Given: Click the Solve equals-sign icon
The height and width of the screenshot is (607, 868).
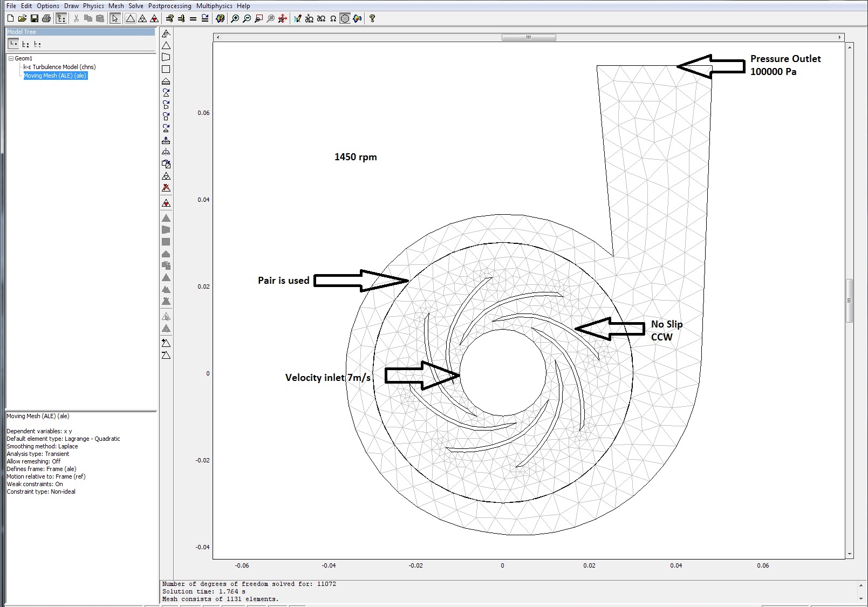Looking at the screenshot, I should (193, 18).
